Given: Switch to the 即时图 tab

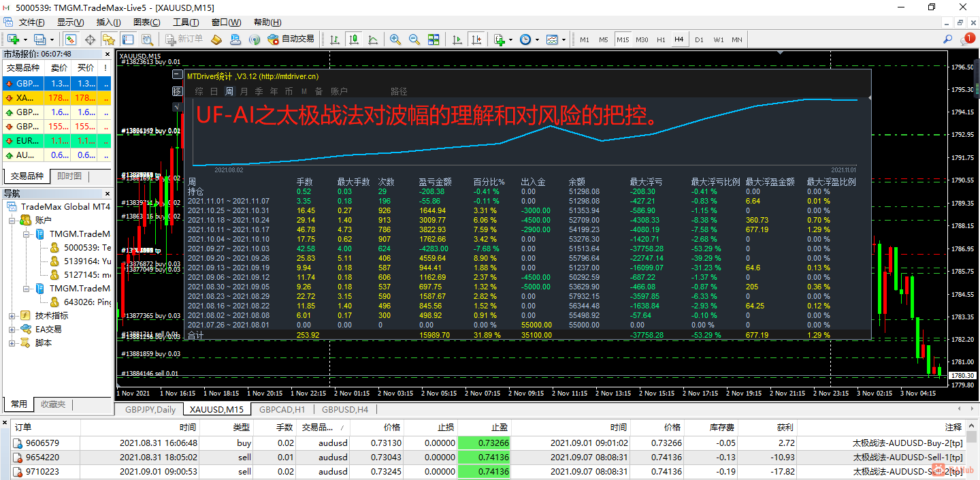Looking at the screenshot, I should tap(69, 176).
